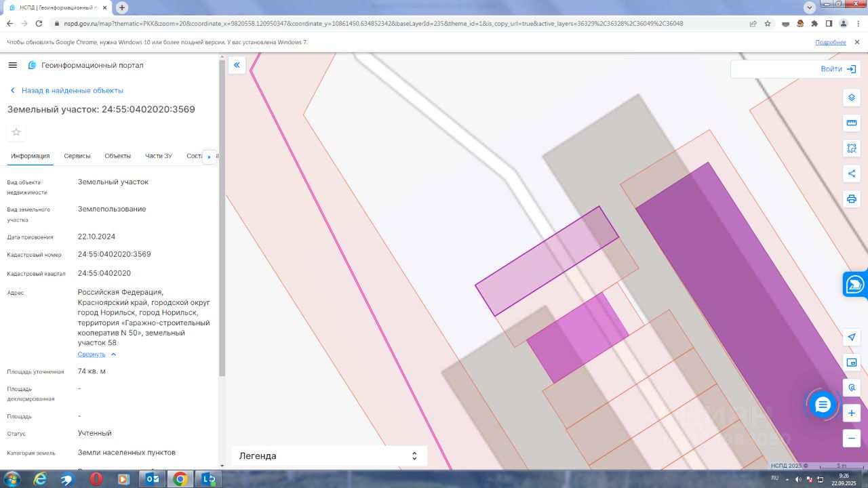The width and height of the screenshot is (868, 488).
Task: Toggle the overview minimap
Action: pos(852,363)
